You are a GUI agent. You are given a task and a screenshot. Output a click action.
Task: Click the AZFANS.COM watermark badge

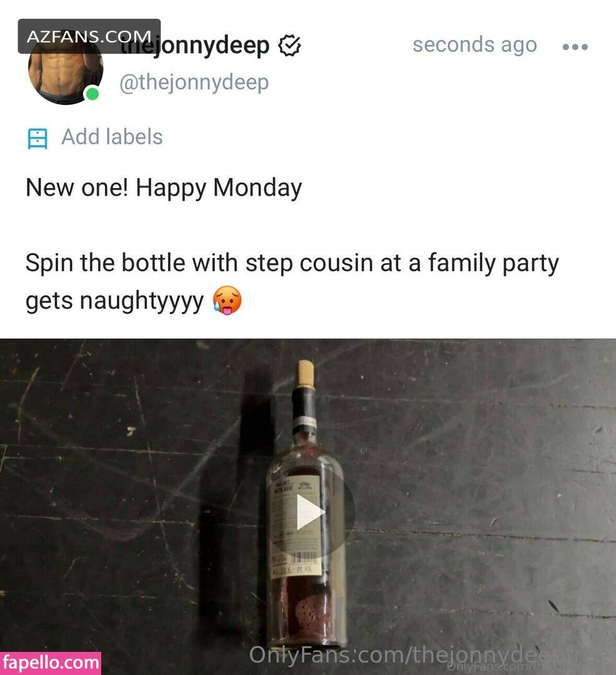(x=89, y=36)
